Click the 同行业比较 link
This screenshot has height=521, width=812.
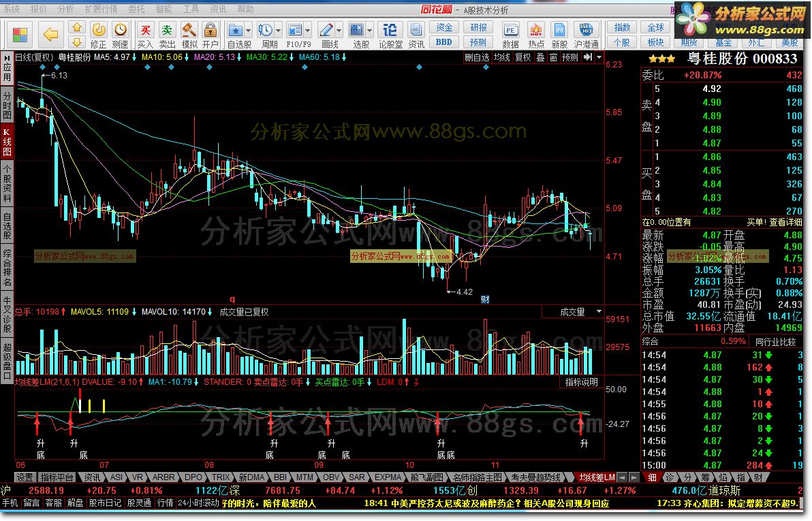click(775, 341)
